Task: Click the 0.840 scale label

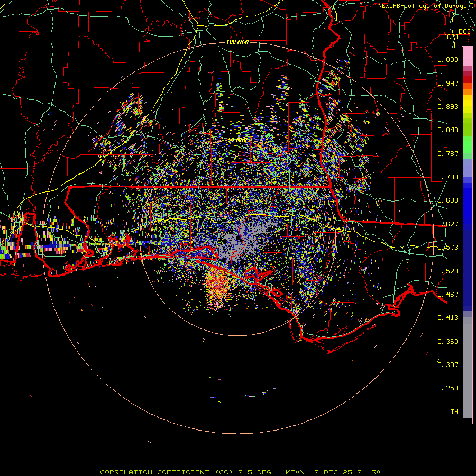Action: pyautogui.click(x=448, y=130)
